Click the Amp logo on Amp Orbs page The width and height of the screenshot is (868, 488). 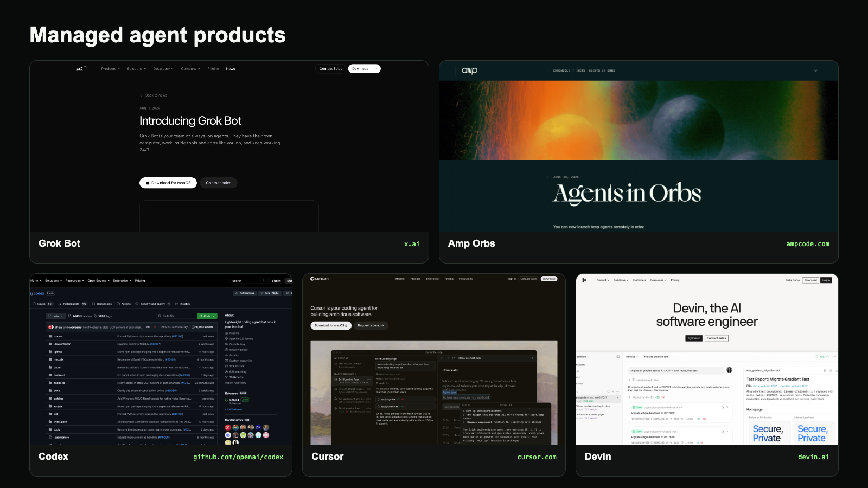(x=470, y=70)
